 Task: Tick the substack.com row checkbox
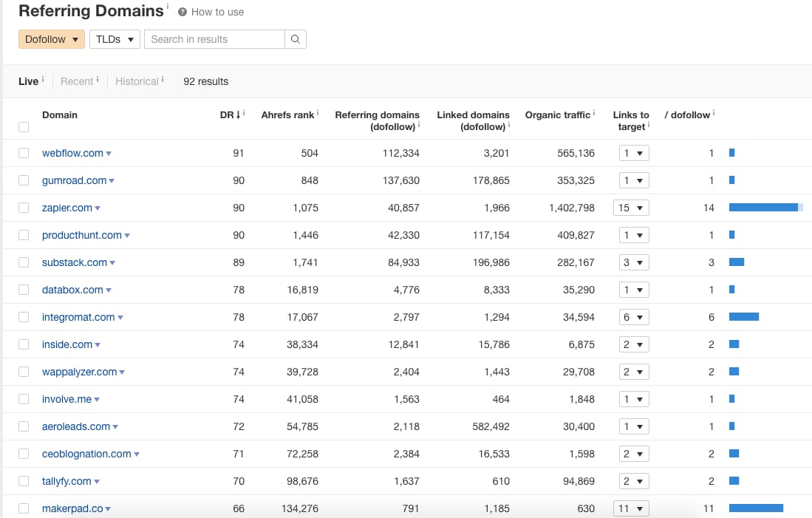[24, 262]
